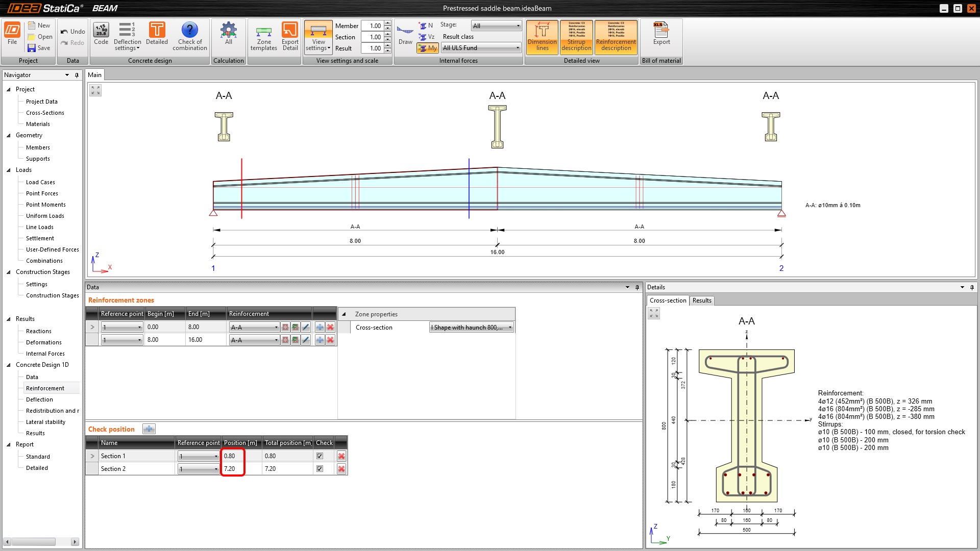The image size is (980, 551).
Task: Collapse the Loads tree node
Action: click(x=9, y=170)
